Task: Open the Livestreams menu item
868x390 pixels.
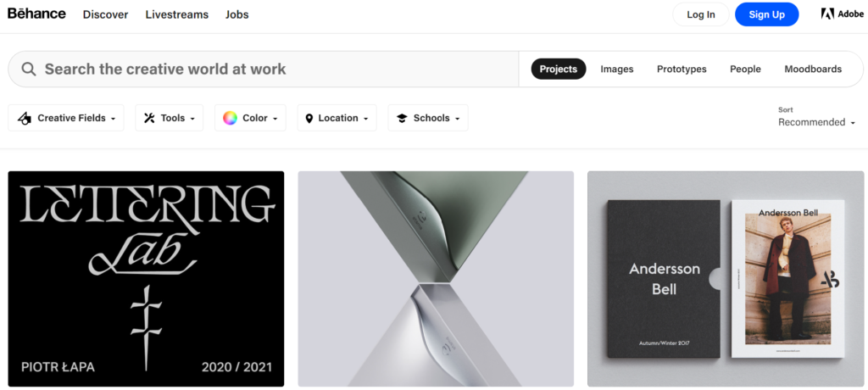Action: [x=176, y=14]
